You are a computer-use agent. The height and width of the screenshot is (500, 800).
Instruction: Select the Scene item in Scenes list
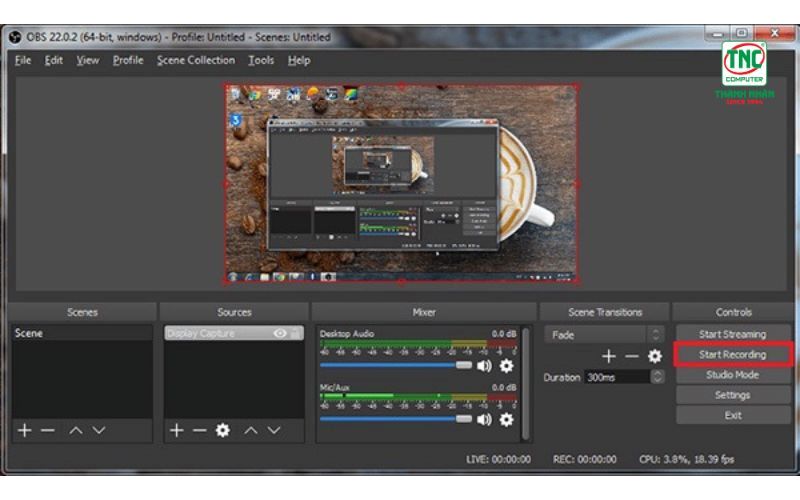coord(82,333)
